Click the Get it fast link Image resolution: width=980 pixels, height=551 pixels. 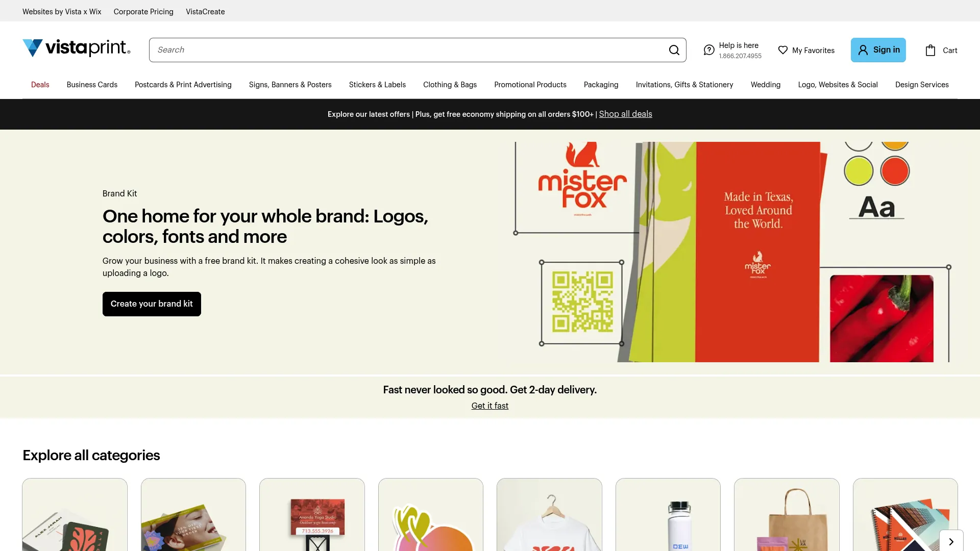(490, 406)
